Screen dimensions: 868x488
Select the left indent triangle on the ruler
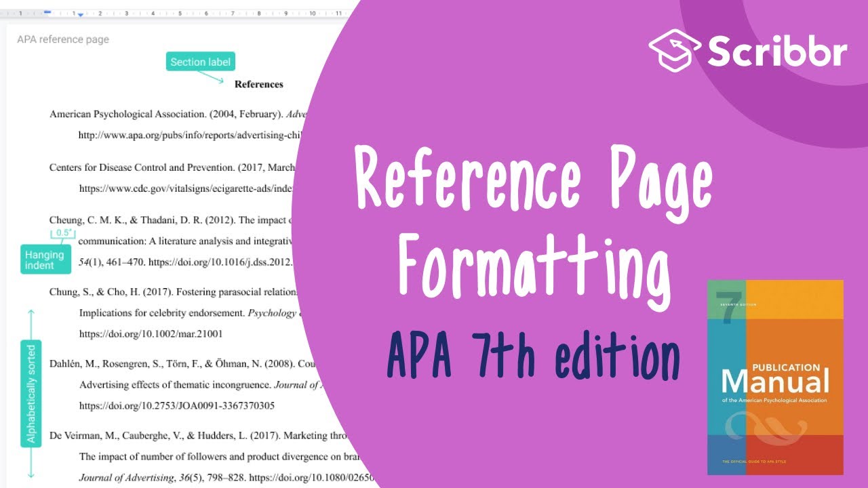click(81, 14)
